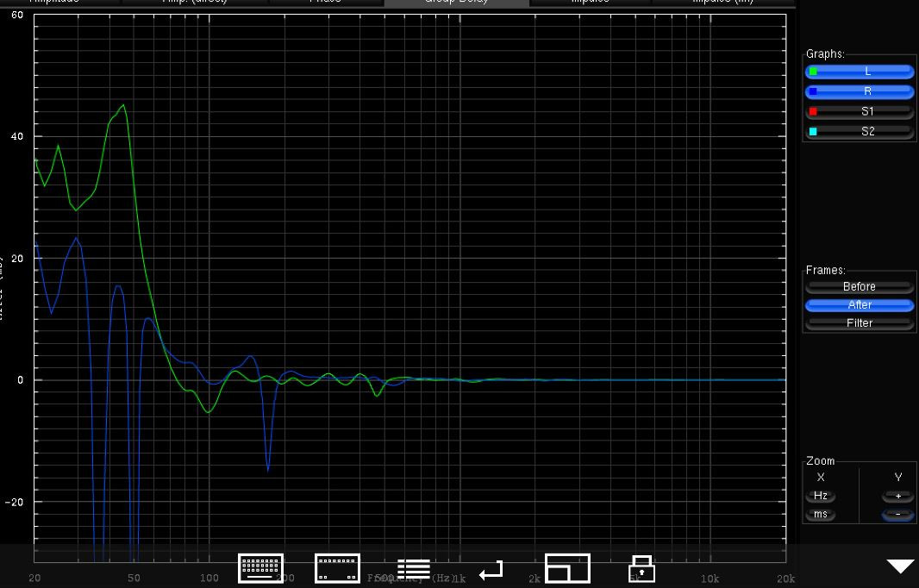Screen dimensions: 919x588
Task: Open the list menu icon
Action: point(414,569)
